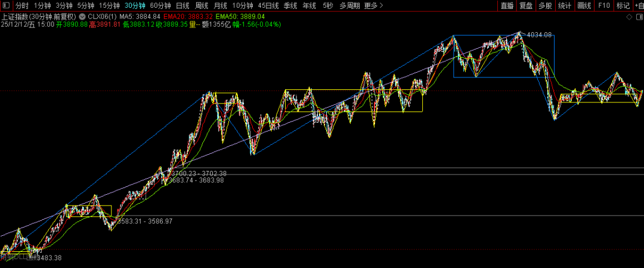Expand the 更多 periods menu
The width and height of the screenshot is (644, 268).
373,6
